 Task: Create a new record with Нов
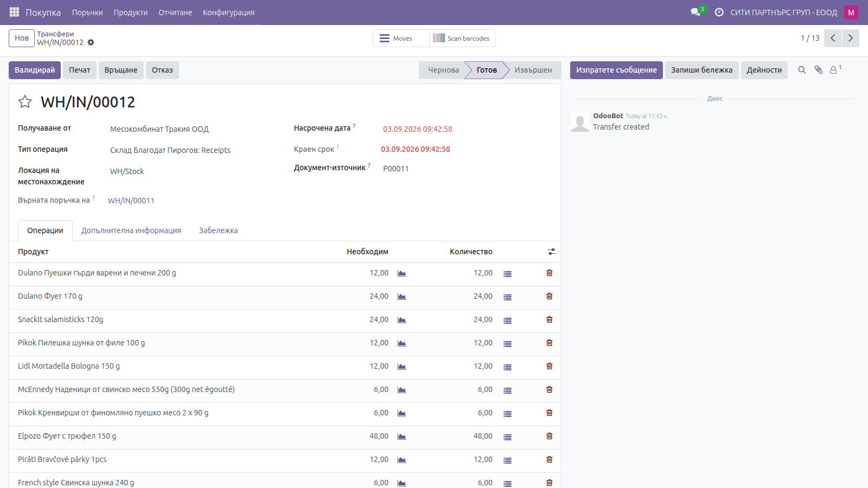pyautogui.click(x=22, y=38)
